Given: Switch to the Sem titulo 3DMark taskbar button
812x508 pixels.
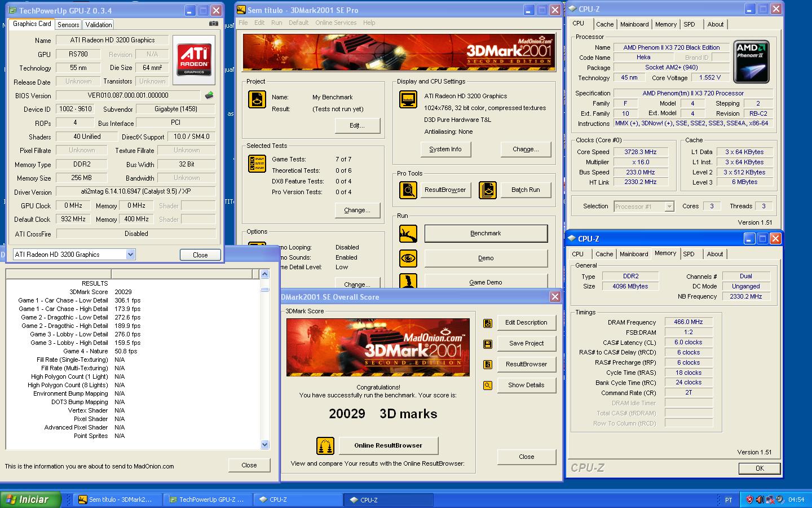Looking at the screenshot, I should [x=117, y=500].
